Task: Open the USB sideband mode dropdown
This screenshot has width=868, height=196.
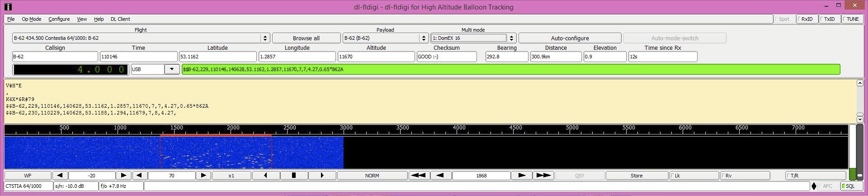Action: pyautogui.click(x=172, y=69)
